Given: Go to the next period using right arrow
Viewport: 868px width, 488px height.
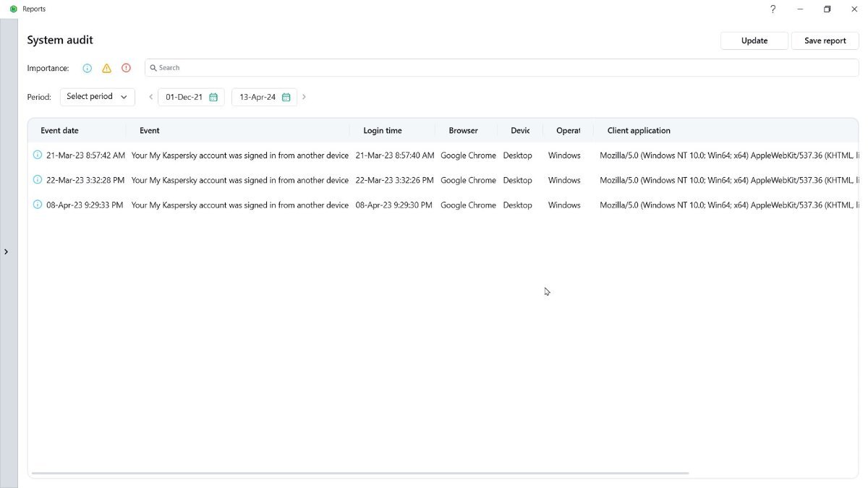Looking at the screenshot, I should 304,97.
